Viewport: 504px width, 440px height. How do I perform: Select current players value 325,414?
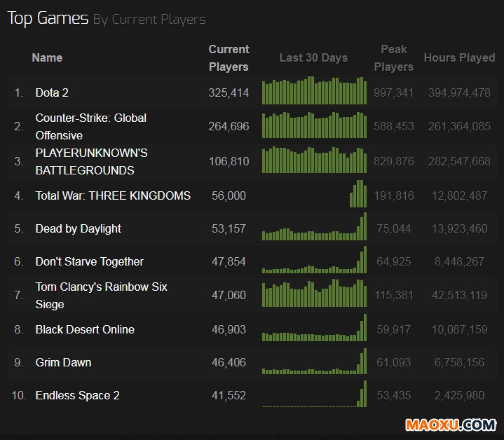click(x=229, y=92)
